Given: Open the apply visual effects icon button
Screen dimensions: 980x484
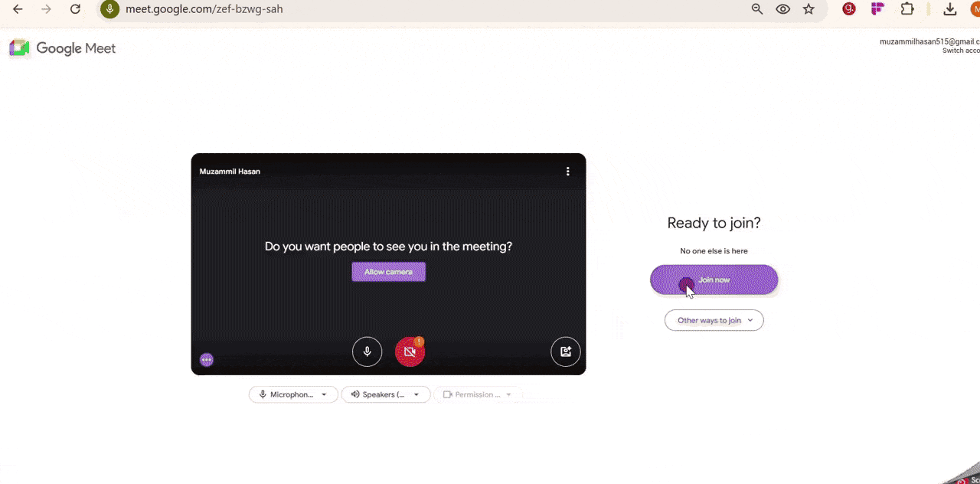Looking at the screenshot, I should click(x=566, y=352).
